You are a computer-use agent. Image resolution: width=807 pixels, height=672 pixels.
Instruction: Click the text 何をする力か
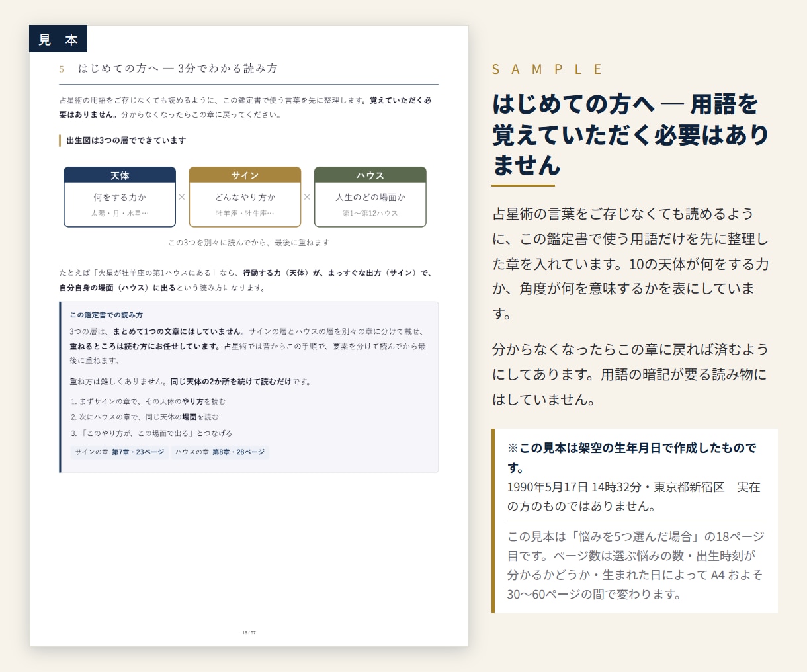pos(120,197)
